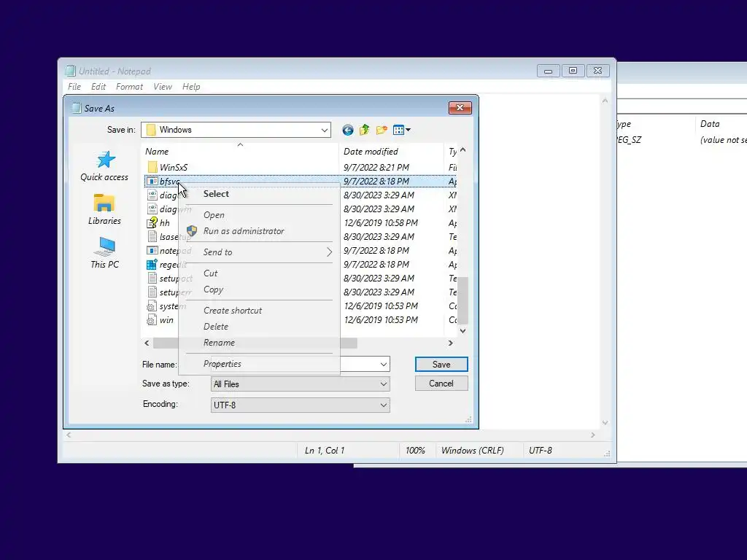Expand the File name dropdown arrow

(384, 365)
